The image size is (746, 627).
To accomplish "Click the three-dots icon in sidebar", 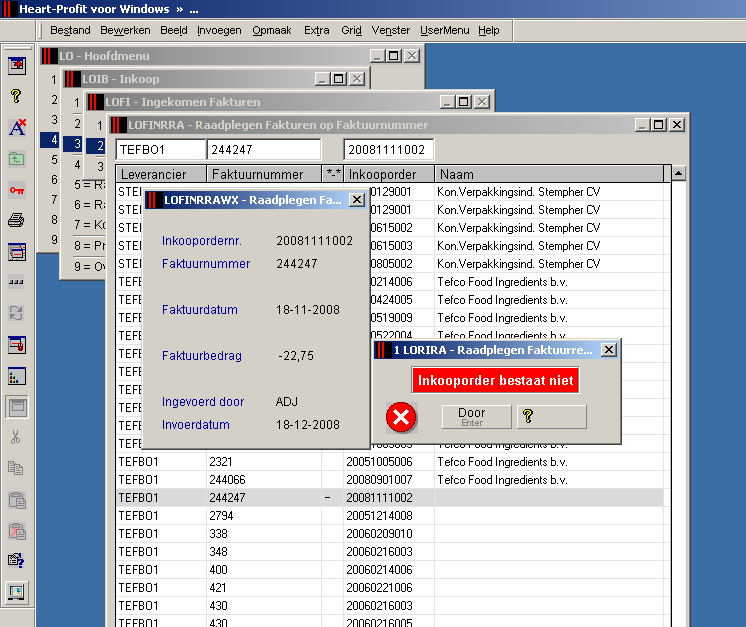I will click(16, 282).
